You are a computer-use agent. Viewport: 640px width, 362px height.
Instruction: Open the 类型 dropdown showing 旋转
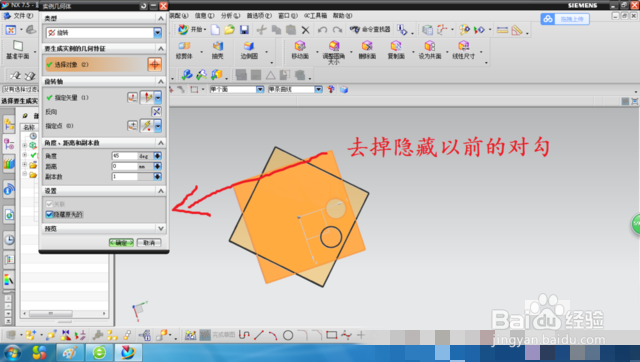click(x=158, y=33)
